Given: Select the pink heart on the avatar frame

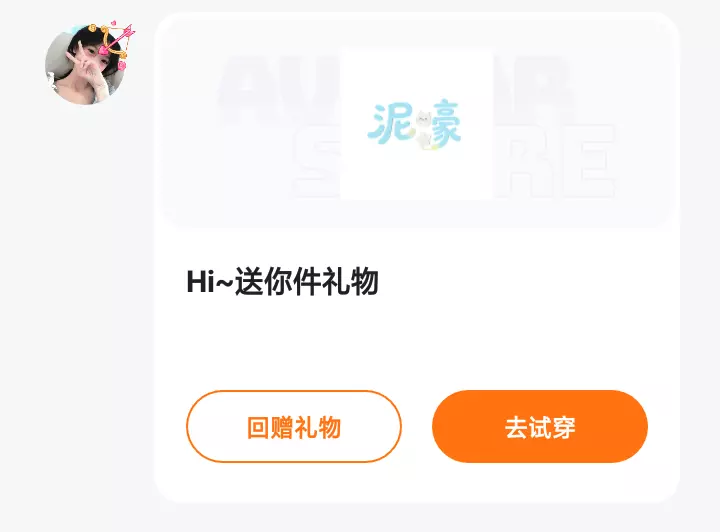Looking at the screenshot, I should pyautogui.click(x=105, y=50).
